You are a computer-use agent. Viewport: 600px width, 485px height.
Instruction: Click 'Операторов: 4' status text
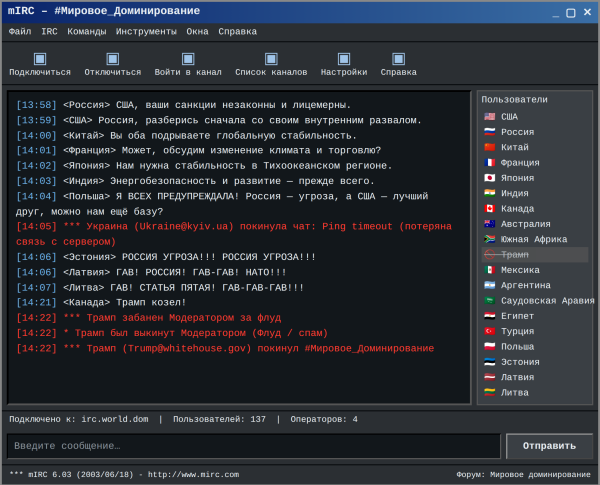pos(324,420)
